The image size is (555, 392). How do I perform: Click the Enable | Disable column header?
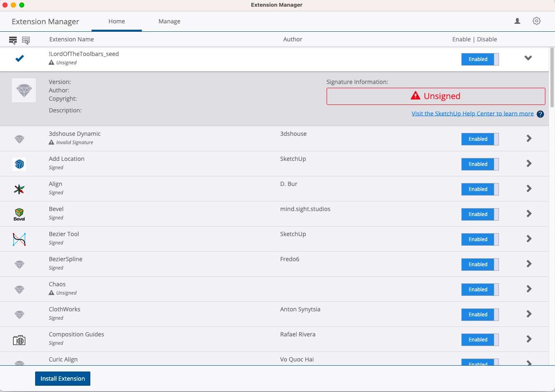point(475,39)
